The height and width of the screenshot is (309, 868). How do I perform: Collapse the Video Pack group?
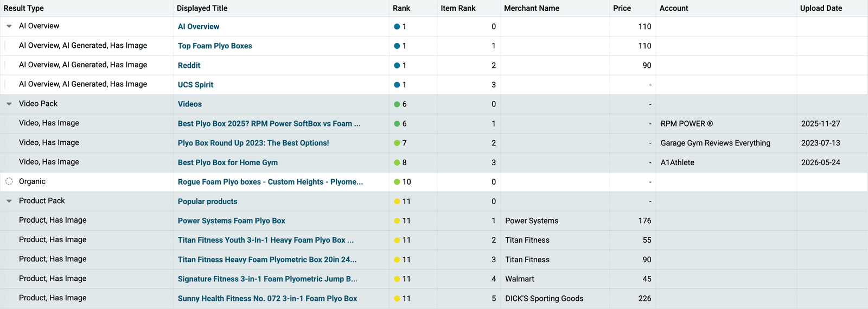click(9, 104)
